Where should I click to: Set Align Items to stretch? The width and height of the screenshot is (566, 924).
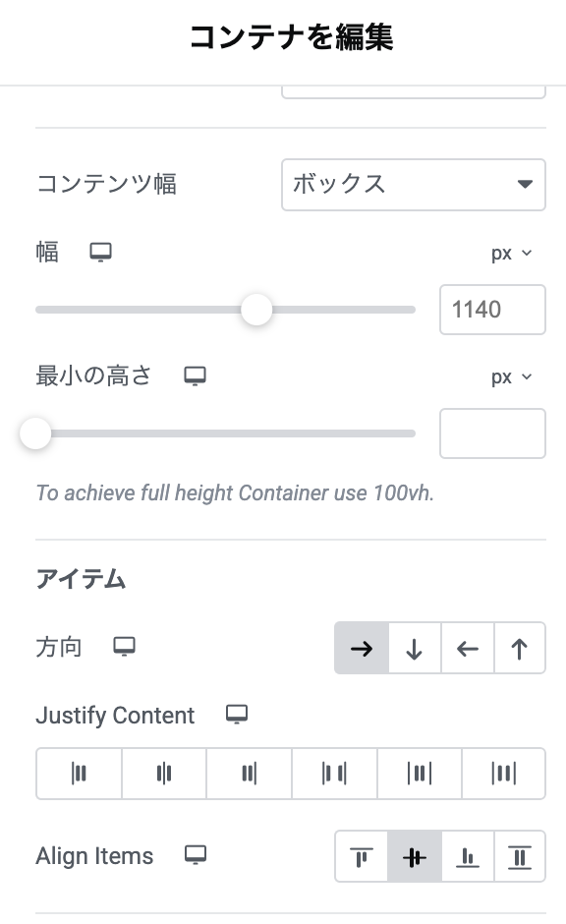coord(520,857)
